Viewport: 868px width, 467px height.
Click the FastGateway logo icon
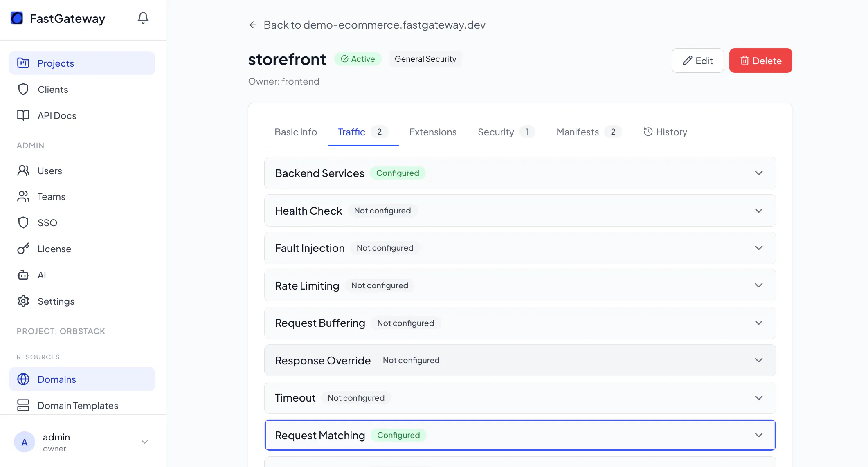click(x=17, y=18)
